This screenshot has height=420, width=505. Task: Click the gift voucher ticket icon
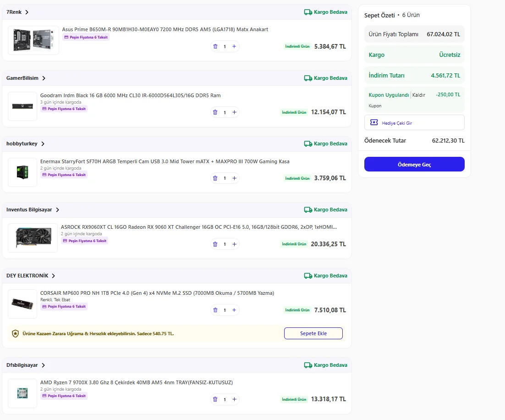374,122
